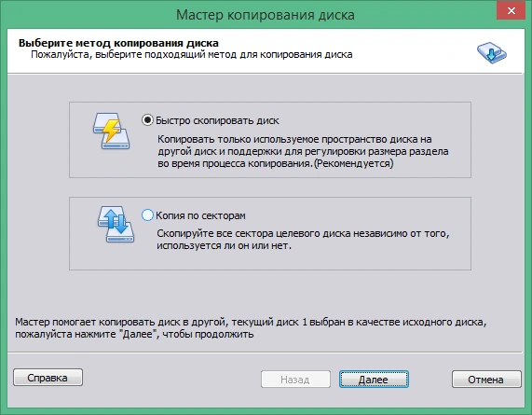Go back with the Назад button
The image size is (532, 415).
click(295, 380)
